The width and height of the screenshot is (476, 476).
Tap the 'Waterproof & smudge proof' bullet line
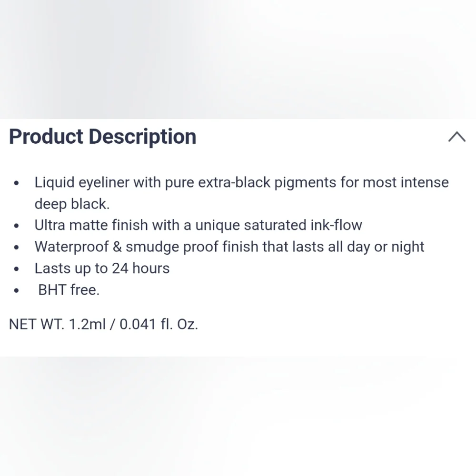(x=229, y=247)
